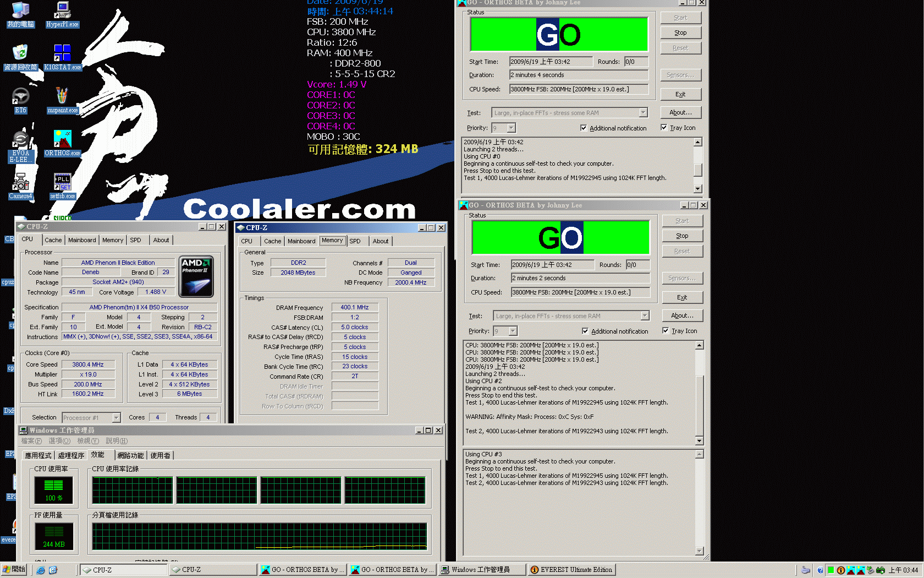Image resolution: width=924 pixels, height=578 pixels.
Task: Open the Recycle Bin desktop icon
Action: coord(20,57)
